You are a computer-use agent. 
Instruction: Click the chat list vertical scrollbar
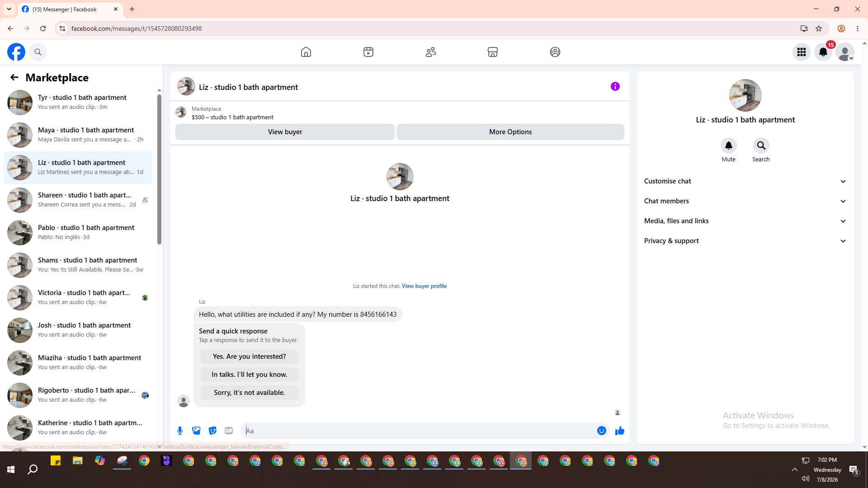(x=159, y=169)
